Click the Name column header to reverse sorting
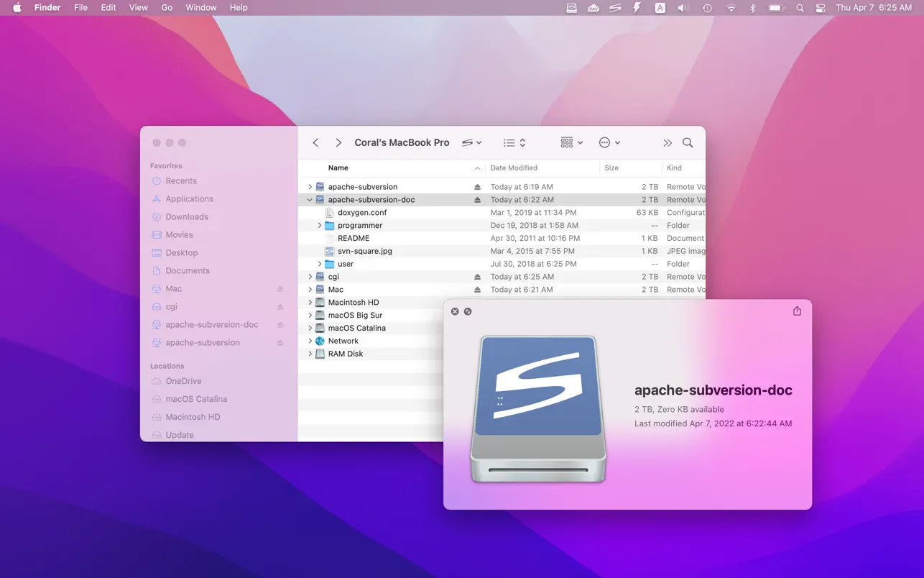Viewport: 924px width, 578px height. point(338,168)
